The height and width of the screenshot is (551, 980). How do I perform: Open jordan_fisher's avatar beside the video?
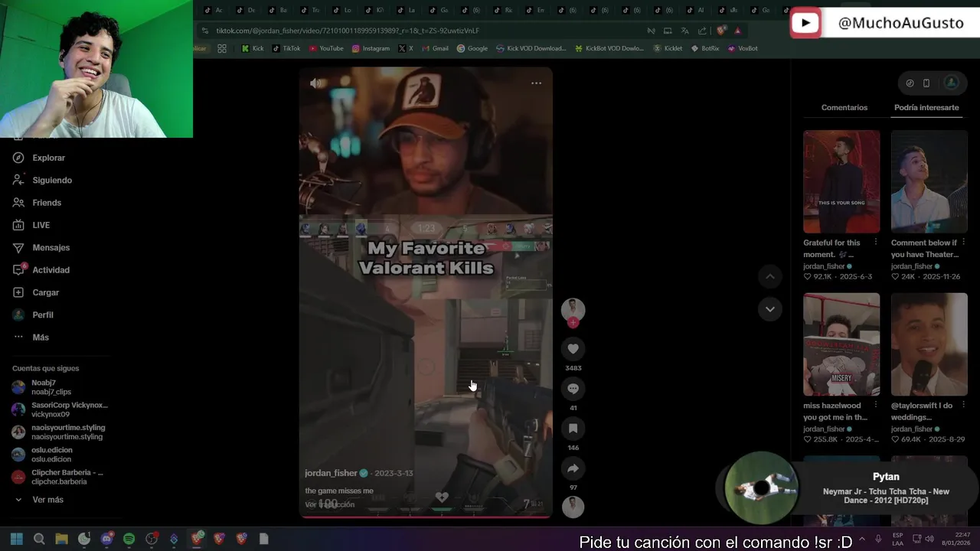click(x=573, y=309)
